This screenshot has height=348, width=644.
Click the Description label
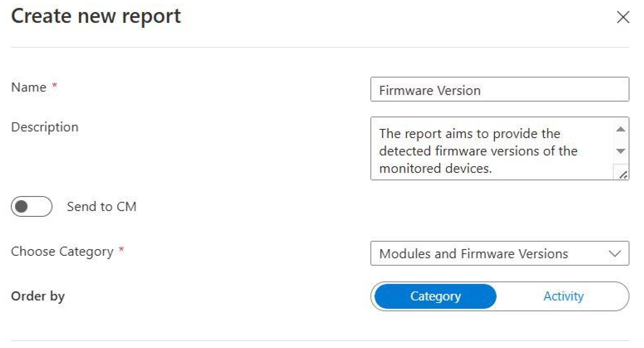pyautogui.click(x=45, y=127)
